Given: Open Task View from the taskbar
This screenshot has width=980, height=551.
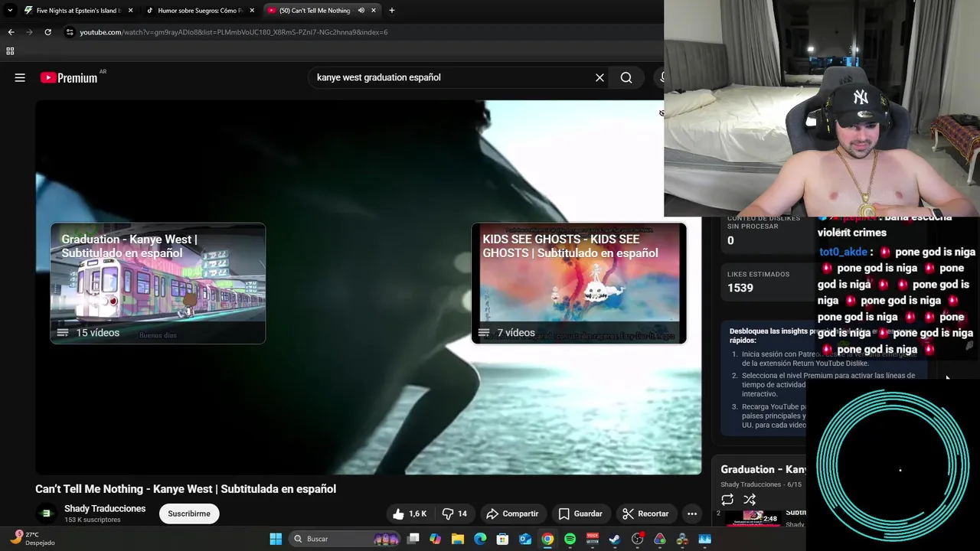Looking at the screenshot, I should [413, 539].
